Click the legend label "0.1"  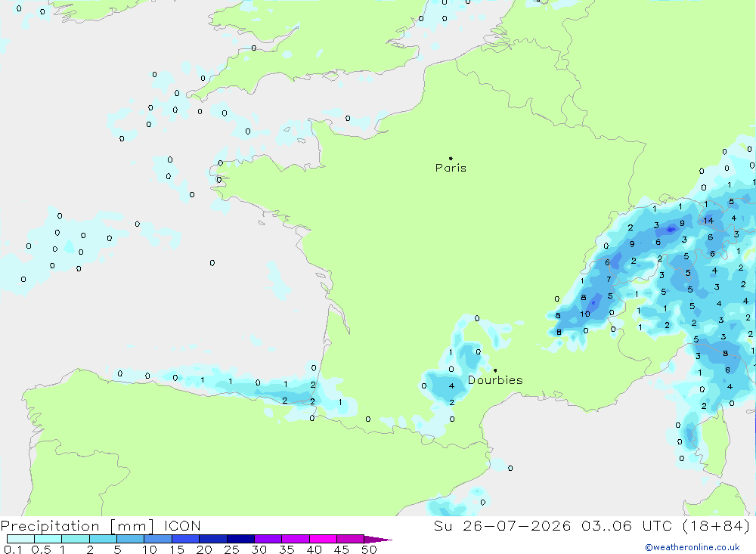(x=13, y=549)
